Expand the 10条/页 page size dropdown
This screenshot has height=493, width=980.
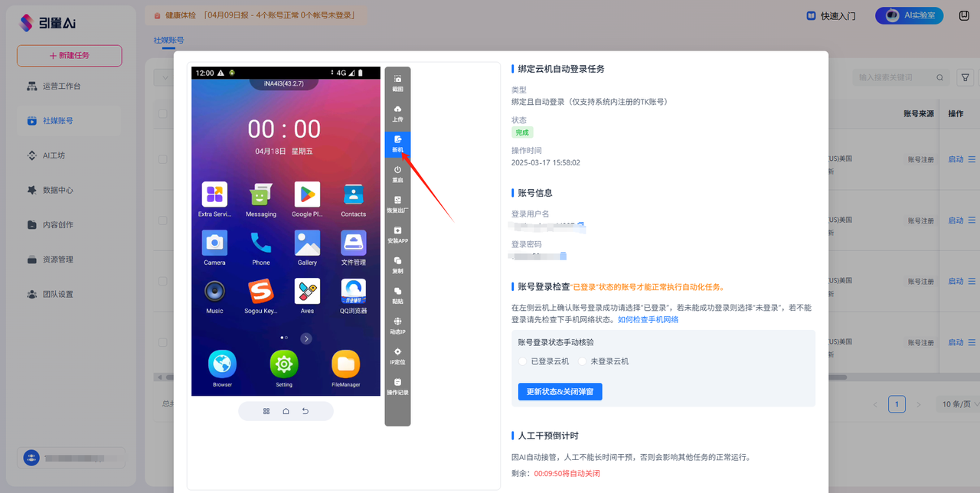[958, 404]
